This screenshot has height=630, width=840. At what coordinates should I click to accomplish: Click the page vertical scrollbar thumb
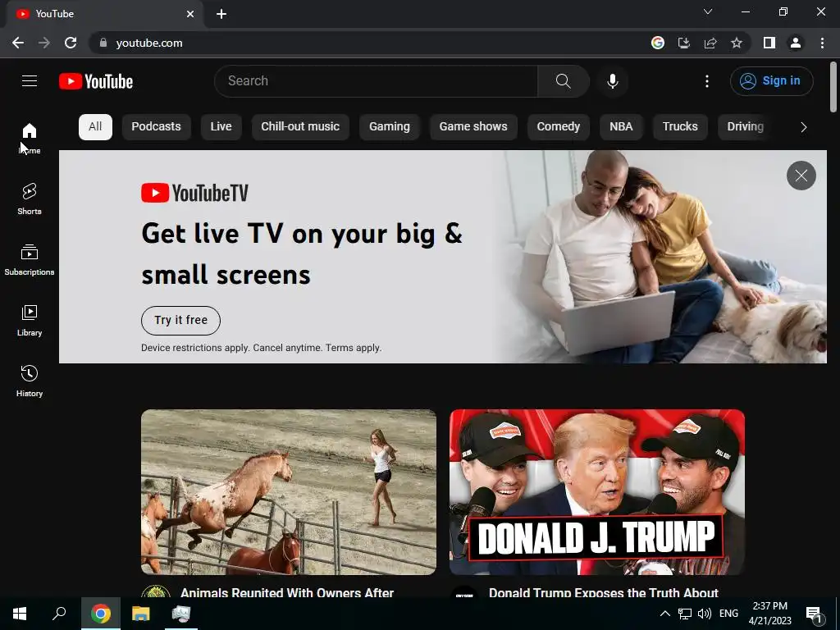tap(833, 87)
